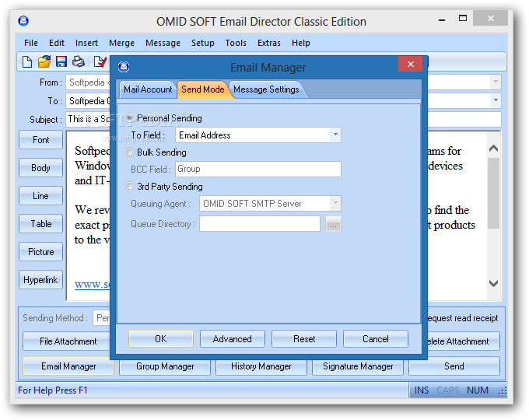Cancel the Email Manager dialog
Viewport: 529px width, 420px height.
point(376,338)
